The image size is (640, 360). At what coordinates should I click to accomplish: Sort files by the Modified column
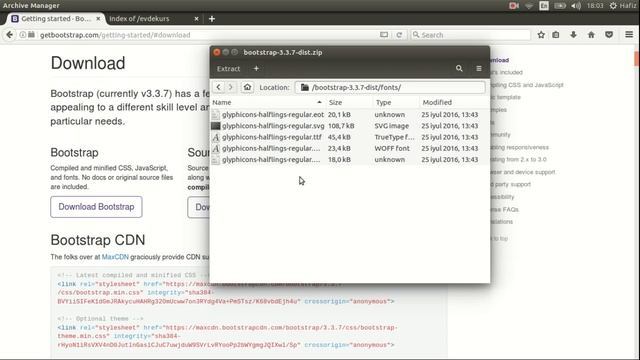(454, 102)
